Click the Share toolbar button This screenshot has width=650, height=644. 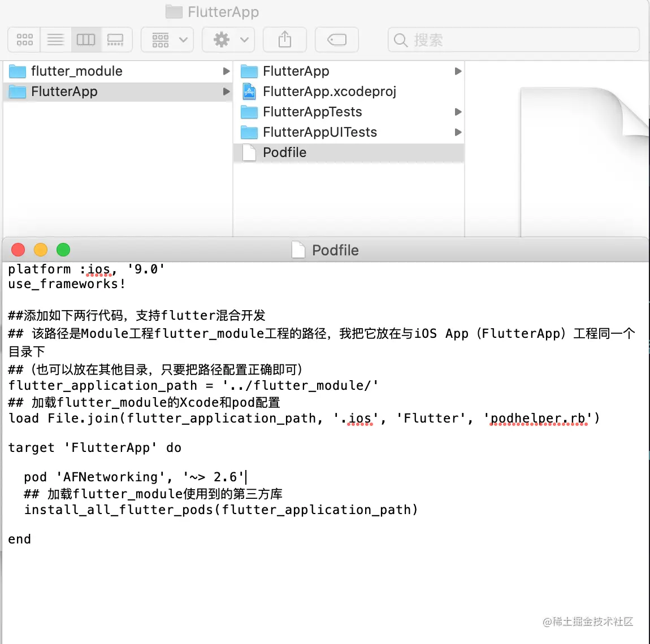(x=285, y=40)
